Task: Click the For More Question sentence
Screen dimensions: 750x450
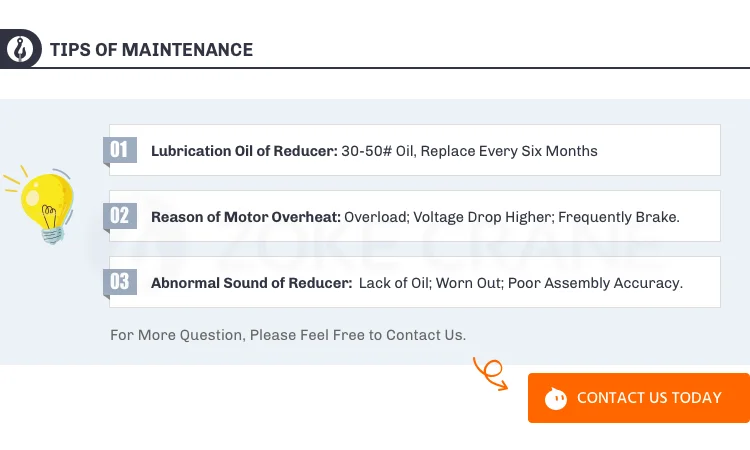Action: [288, 335]
